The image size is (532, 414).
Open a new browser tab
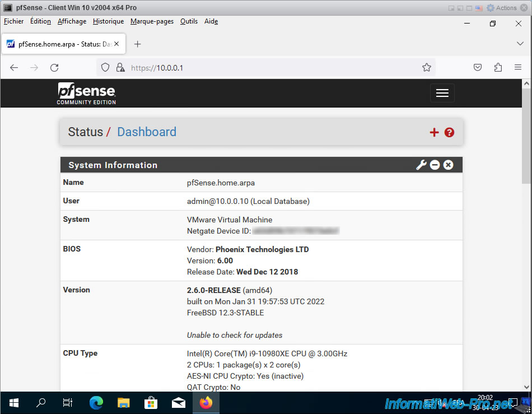(x=137, y=44)
